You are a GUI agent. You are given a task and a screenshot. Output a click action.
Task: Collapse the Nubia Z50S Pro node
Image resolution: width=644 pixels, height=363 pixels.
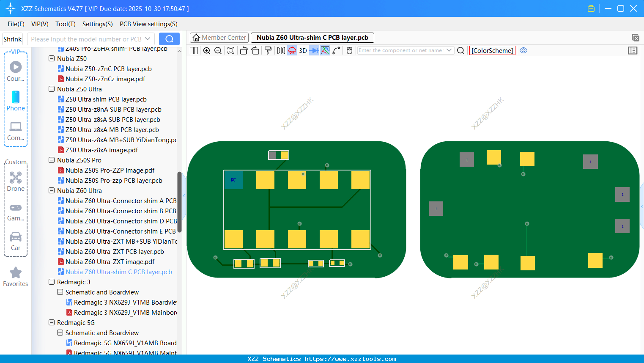click(x=52, y=160)
